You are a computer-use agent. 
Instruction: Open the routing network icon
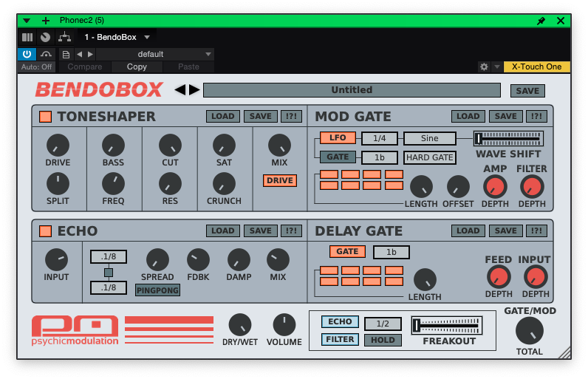tap(64, 37)
